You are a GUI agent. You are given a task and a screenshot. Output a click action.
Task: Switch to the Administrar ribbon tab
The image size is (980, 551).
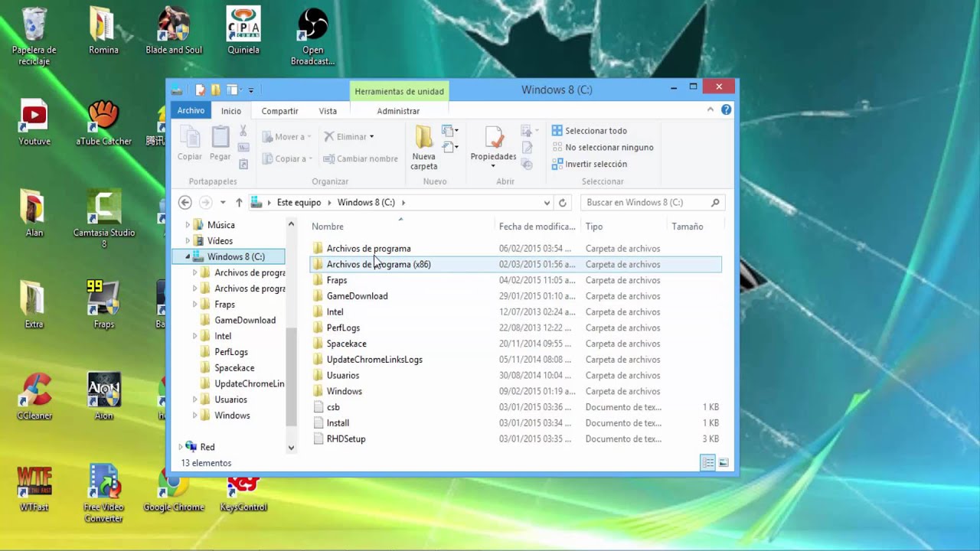pyautogui.click(x=398, y=111)
